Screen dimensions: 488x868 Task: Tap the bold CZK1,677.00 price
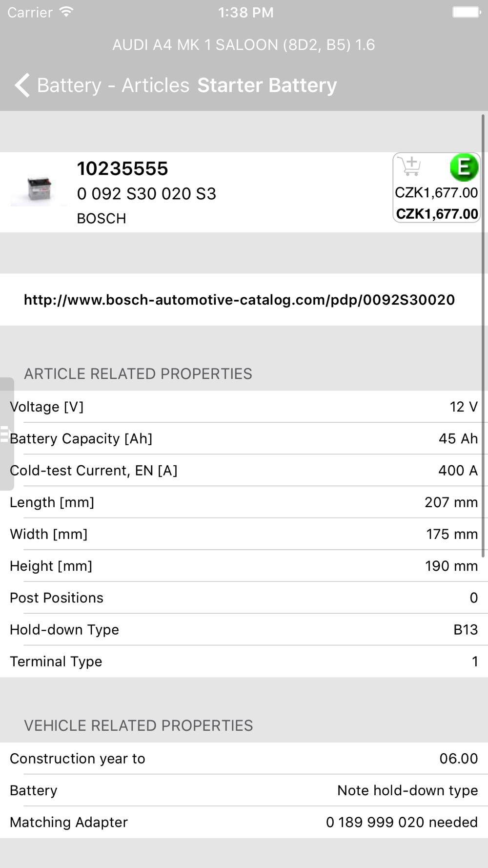tap(437, 214)
